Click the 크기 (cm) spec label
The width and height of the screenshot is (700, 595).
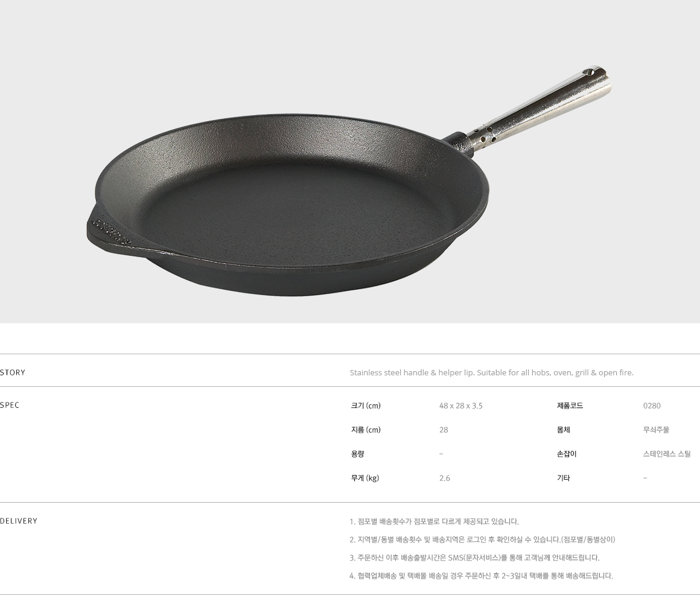click(366, 406)
